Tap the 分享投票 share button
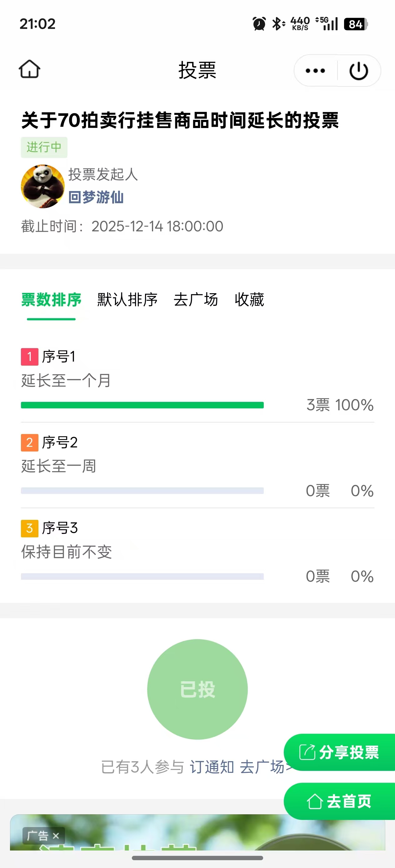The height and width of the screenshot is (868, 395). coord(339,752)
